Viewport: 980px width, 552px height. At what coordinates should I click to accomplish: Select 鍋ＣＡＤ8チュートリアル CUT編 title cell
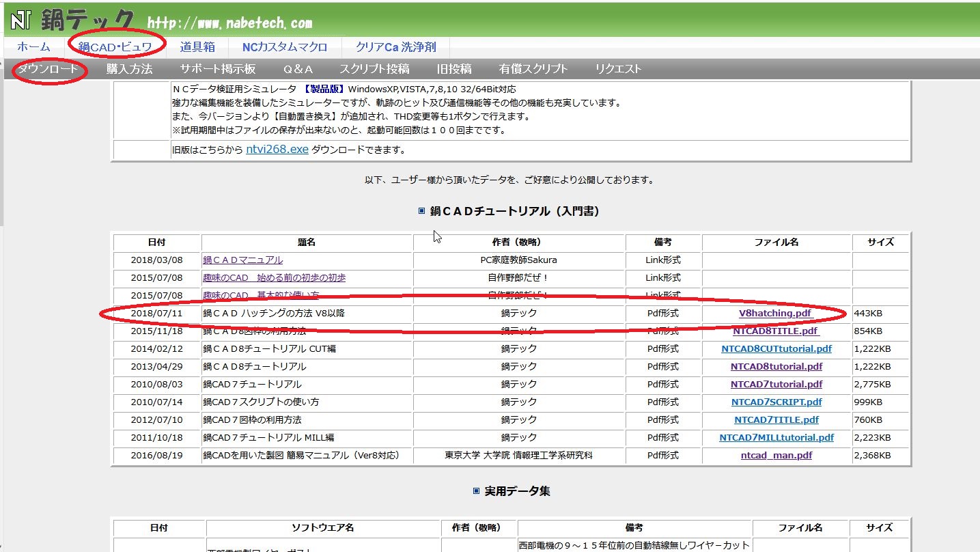(x=307, y=349)
